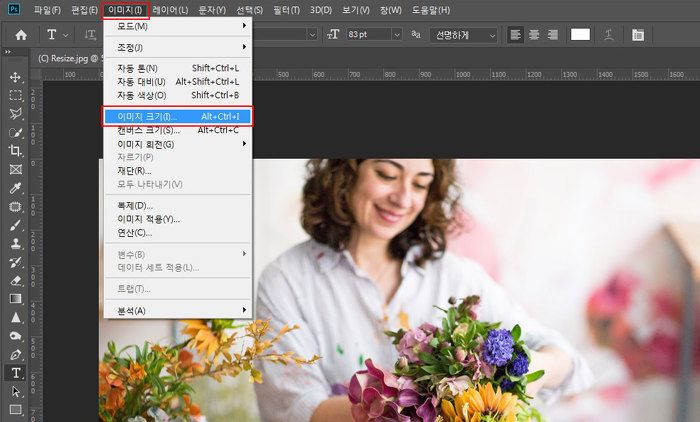Click the Home icon in options bar
Viewport: 700px width, 422px height.
21,35
